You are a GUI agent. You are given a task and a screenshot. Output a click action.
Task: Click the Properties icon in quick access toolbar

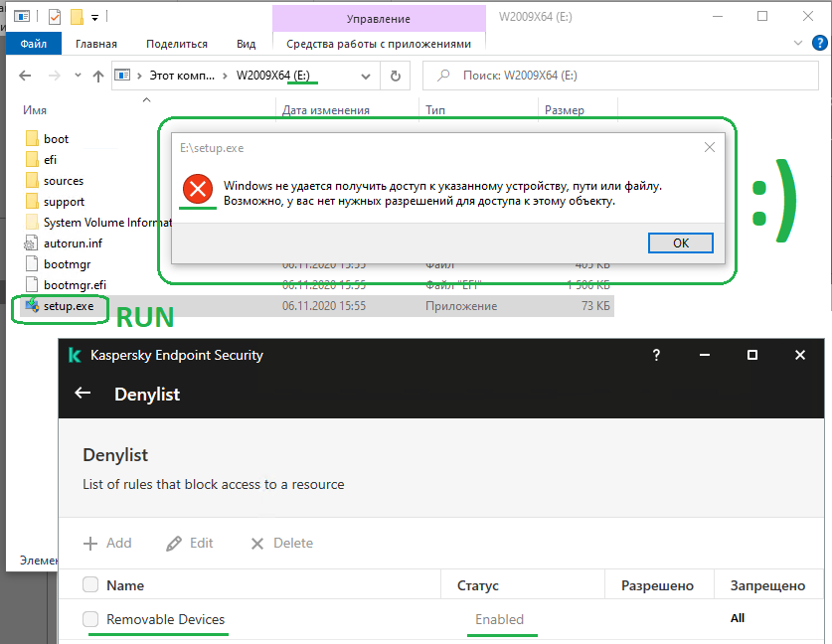click(x=55, y=17)
